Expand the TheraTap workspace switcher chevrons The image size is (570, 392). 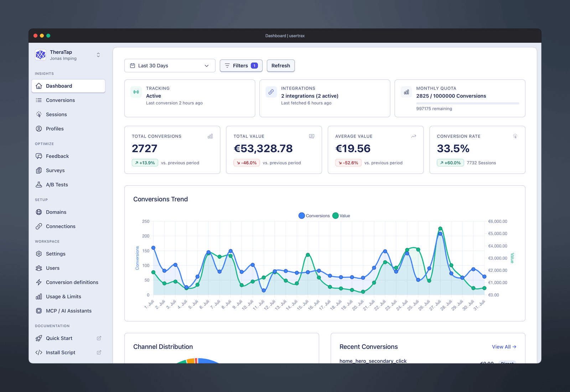point(98,55)
